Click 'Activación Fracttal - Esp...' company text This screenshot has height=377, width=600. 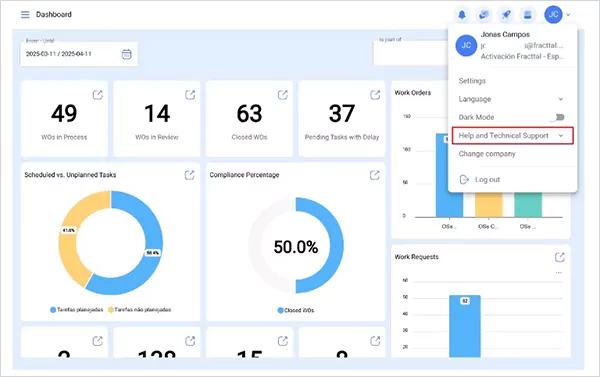pos(522,56)
